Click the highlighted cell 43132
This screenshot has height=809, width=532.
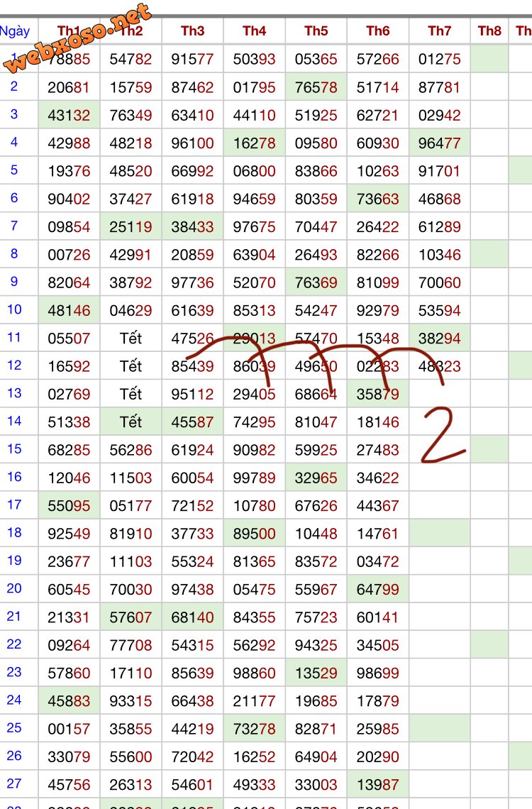coord(69,115)
